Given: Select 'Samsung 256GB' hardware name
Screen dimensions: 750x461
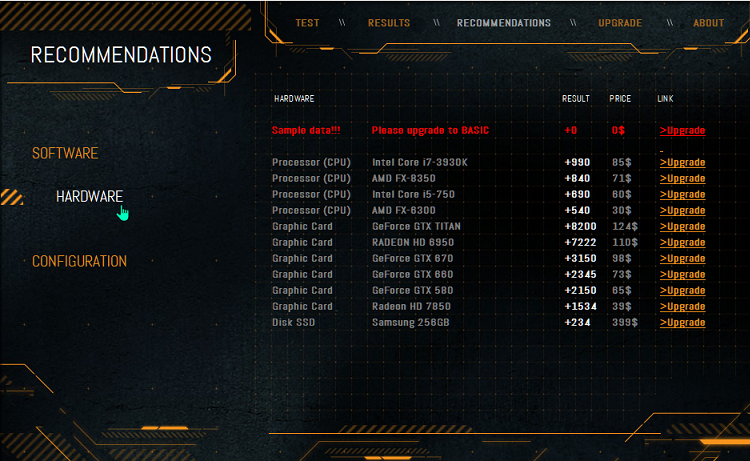Looking at the screenshot, I should click(410, 322).
